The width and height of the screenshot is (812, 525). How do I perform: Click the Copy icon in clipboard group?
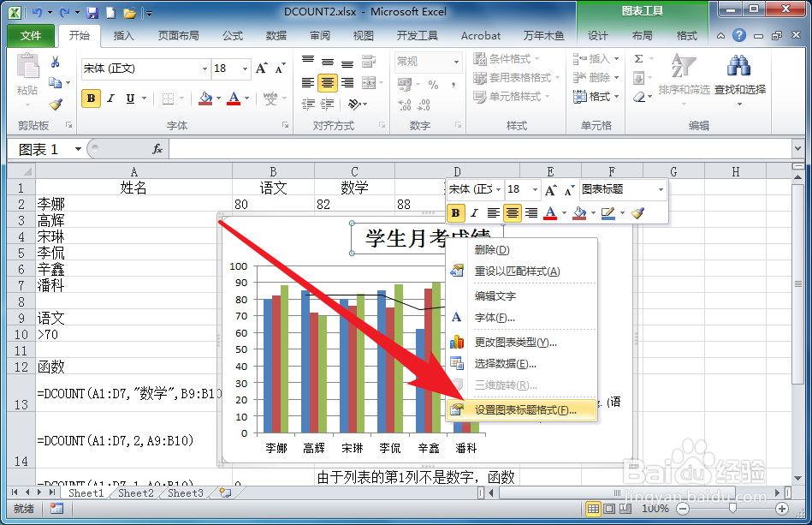pos(55,82)
